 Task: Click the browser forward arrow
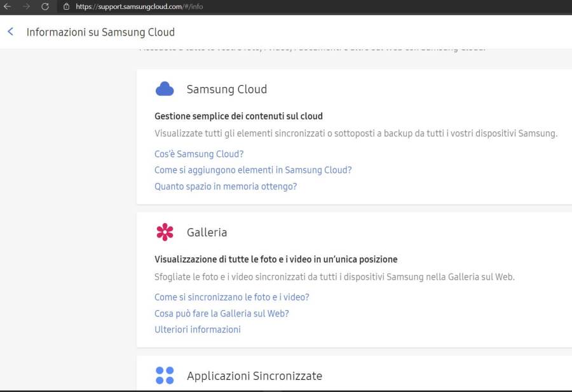pos(26,6)
